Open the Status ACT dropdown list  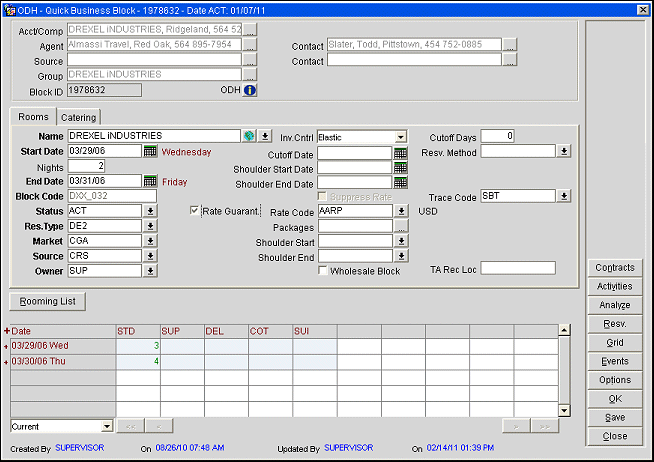coord(150,211)
